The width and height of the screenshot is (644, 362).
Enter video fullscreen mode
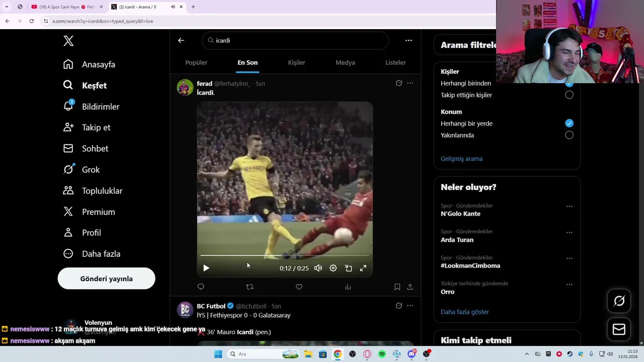[363, 268]
